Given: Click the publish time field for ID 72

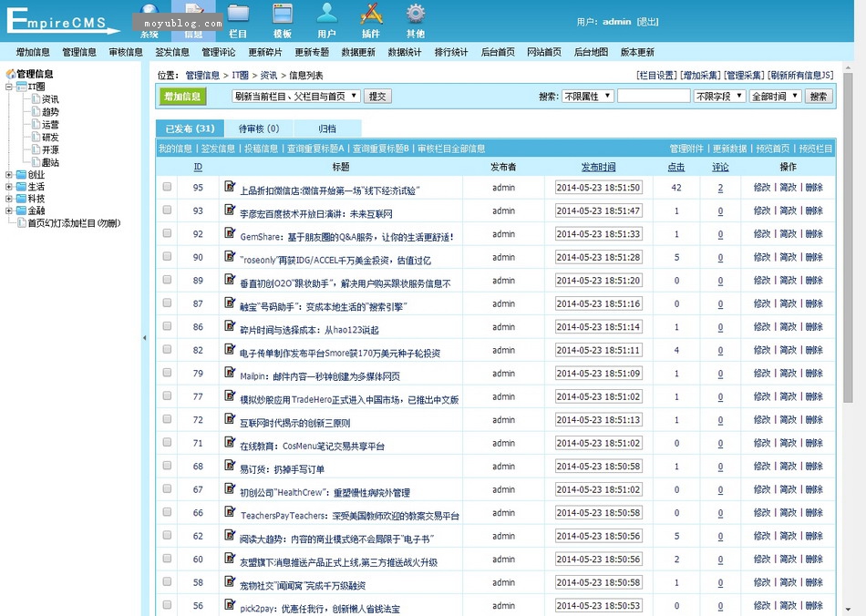Looking at the screenshot, I should (x=598, y=419).
